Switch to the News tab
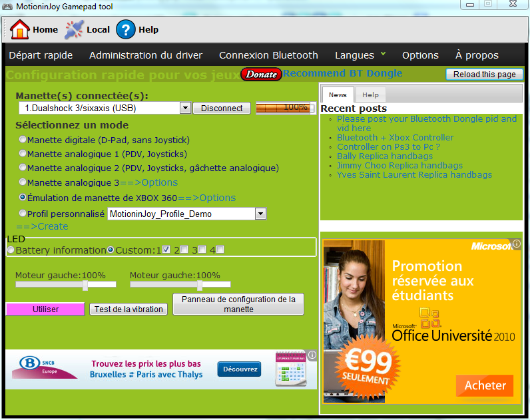Image resolution: width=530 pixels, height=420 pixels. [338, 95]
